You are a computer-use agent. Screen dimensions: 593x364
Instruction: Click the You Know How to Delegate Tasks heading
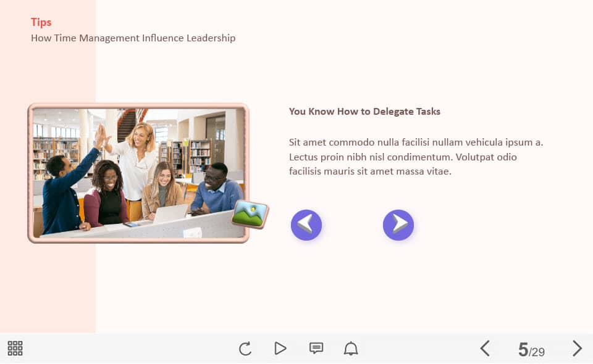tap(364, 112)
